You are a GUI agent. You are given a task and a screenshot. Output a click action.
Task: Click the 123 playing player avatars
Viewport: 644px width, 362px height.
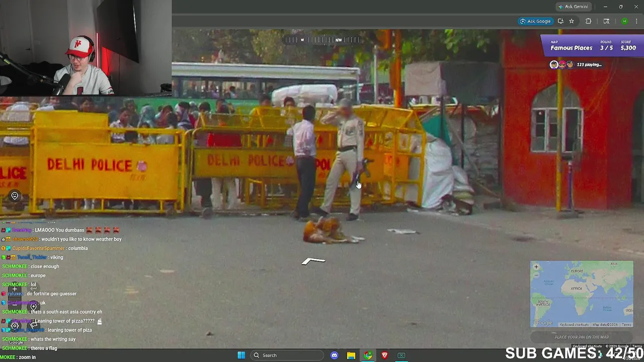(562, 64)
